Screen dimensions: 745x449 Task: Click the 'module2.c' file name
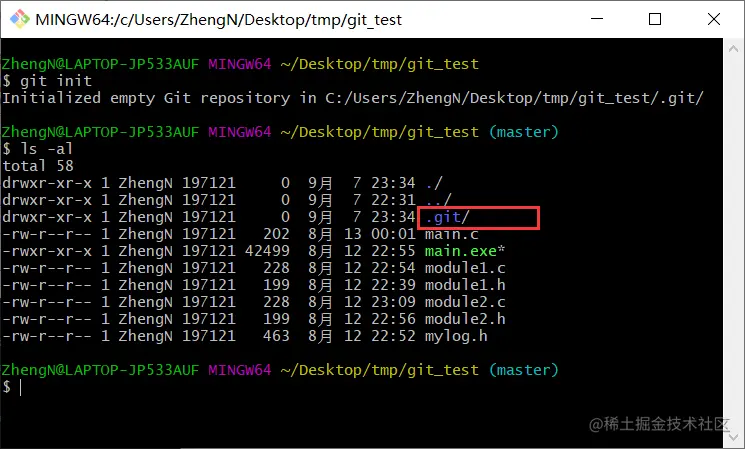[465, 302]
